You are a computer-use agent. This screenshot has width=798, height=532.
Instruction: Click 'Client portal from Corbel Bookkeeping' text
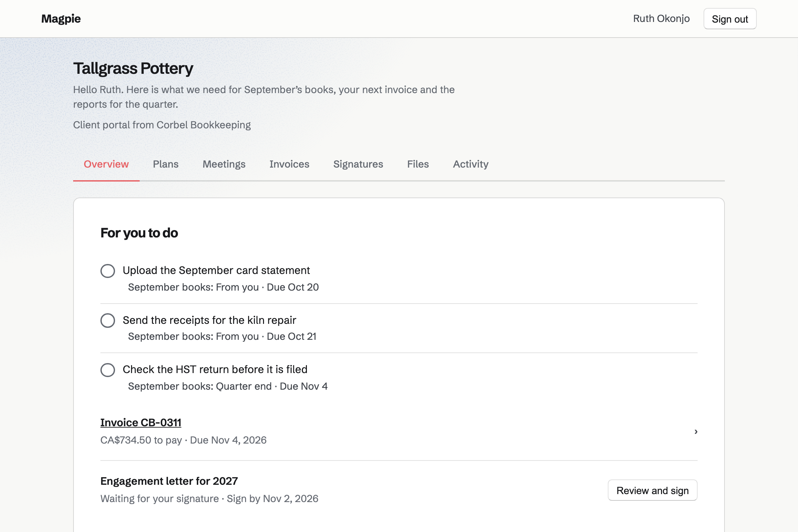pos(162,125)
